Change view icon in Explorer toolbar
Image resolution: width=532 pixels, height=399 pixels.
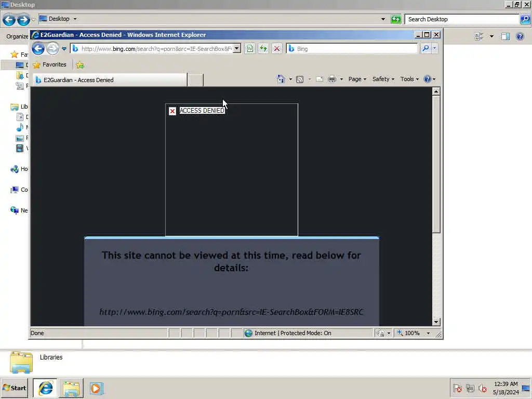coord(478,36)
